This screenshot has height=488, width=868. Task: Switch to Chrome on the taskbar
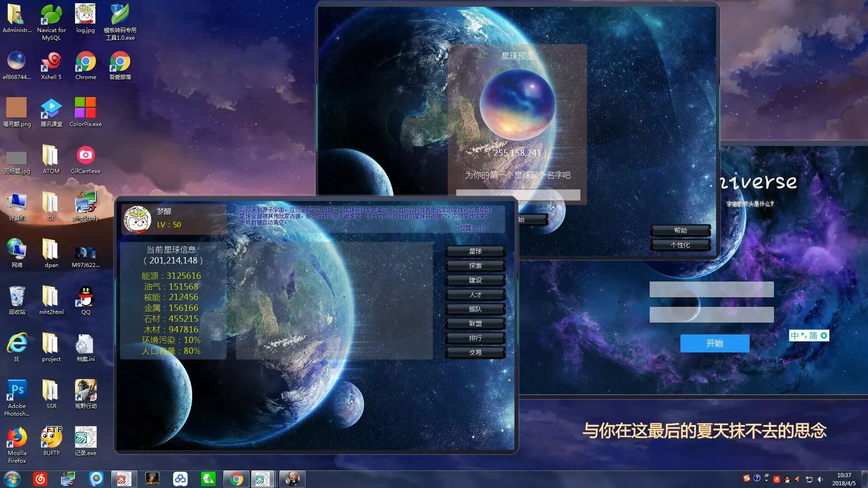pyautogui.click(x=236, y=479)
